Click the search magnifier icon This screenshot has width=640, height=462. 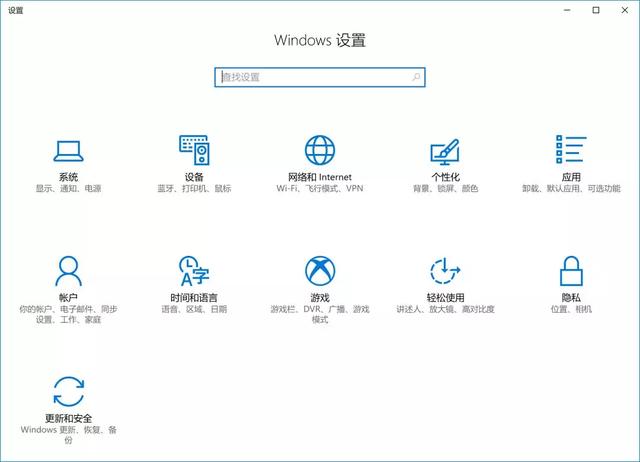(x=416, y=77)
